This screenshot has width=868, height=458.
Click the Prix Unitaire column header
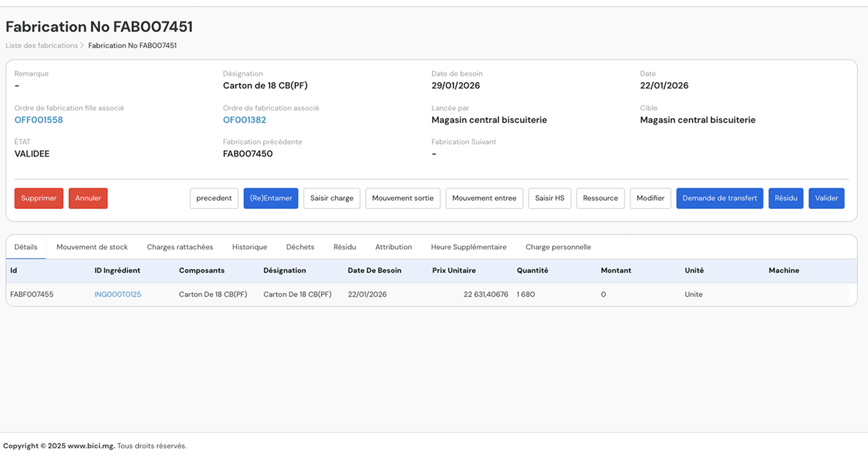pos(454,270)
